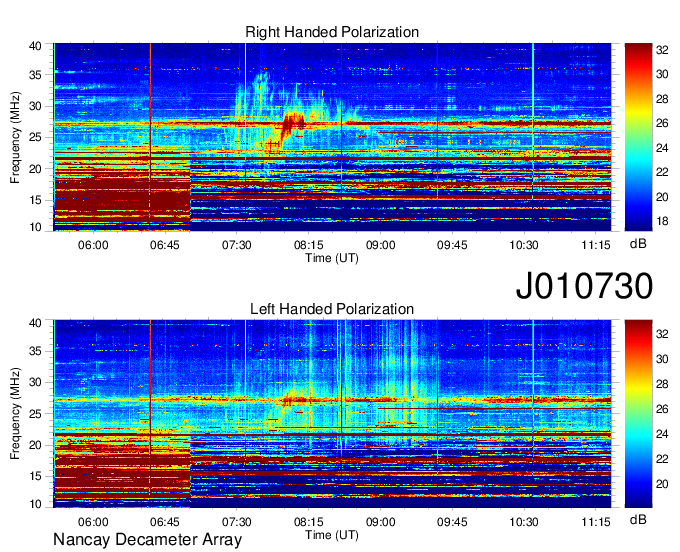680x552 pixels.
Task: Click the 08:15 time tick under the right-handed plot
Action: point(309,245)
